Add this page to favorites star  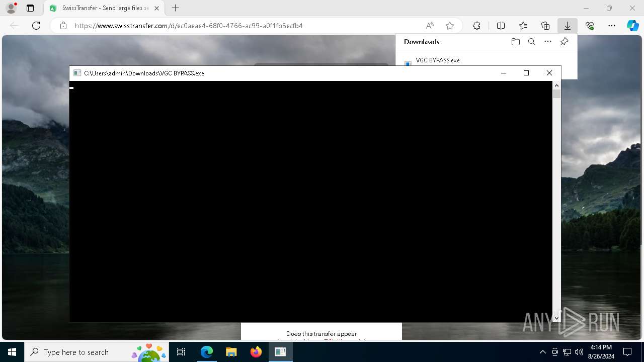pos(450,26)
